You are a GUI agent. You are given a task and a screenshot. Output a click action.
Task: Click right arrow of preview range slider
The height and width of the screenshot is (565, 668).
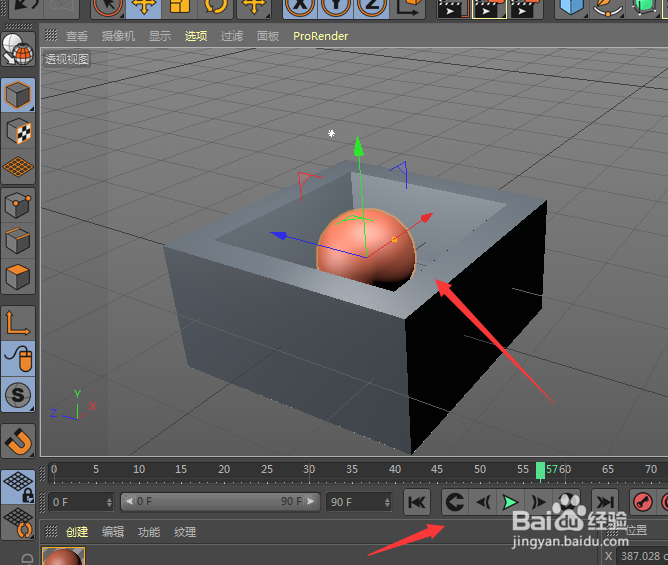click(311, 502)
